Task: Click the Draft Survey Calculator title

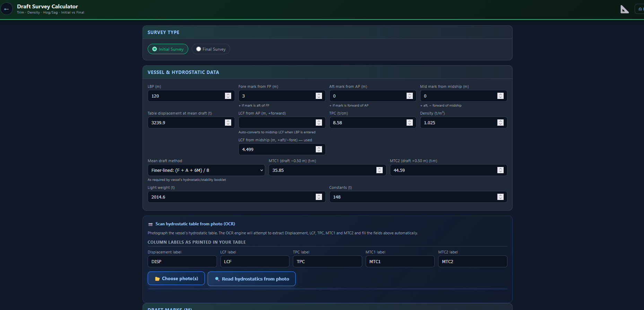Action: (47, 6)
